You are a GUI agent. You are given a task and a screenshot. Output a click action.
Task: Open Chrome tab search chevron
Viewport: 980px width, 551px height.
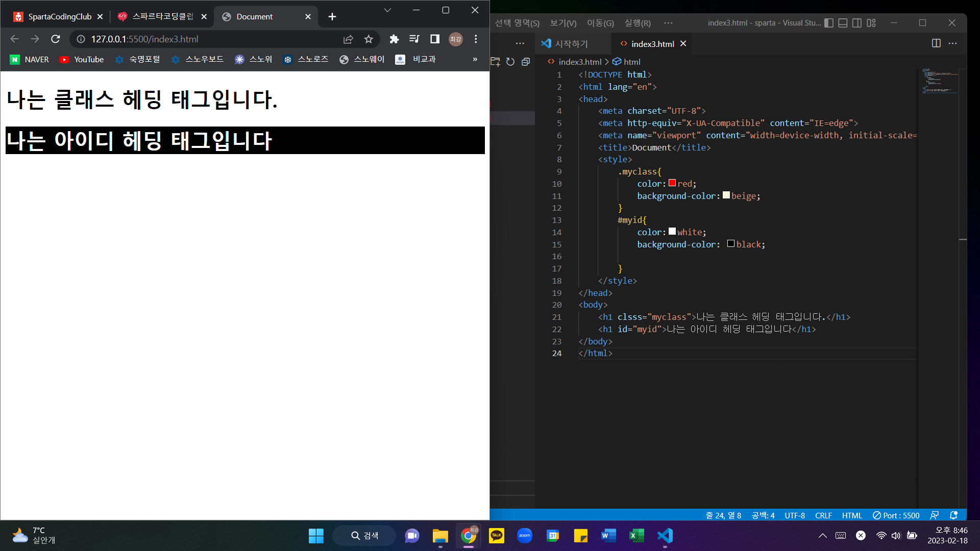click(x=387, y=10)
